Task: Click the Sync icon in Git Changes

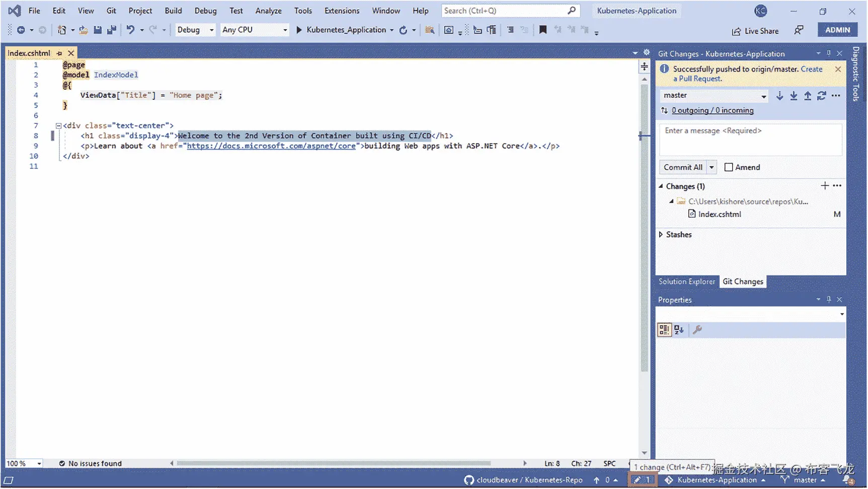Action: 822,96
